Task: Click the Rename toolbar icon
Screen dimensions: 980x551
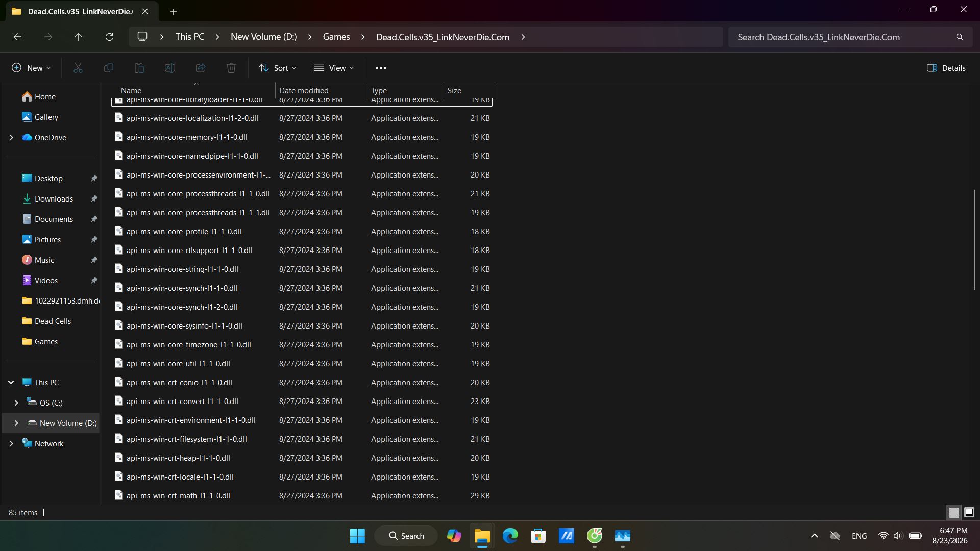Action: (170, 68)
